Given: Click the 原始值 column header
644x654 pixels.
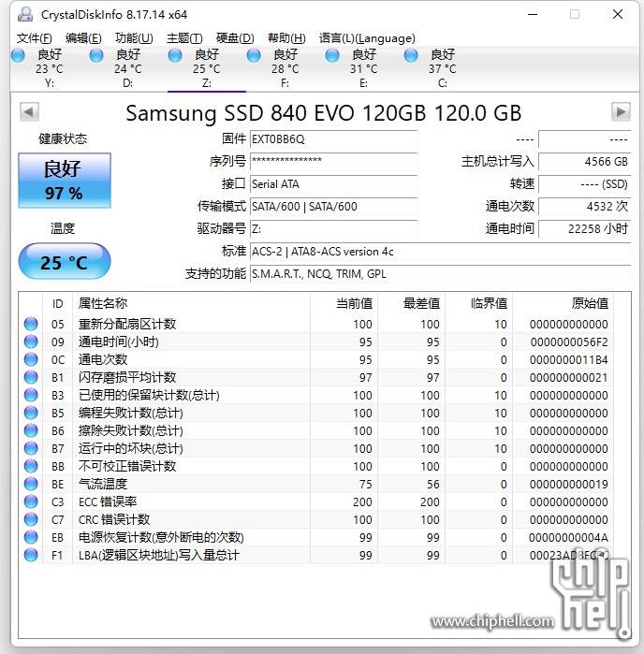Looking at the screenshot, I should [563, 303].
